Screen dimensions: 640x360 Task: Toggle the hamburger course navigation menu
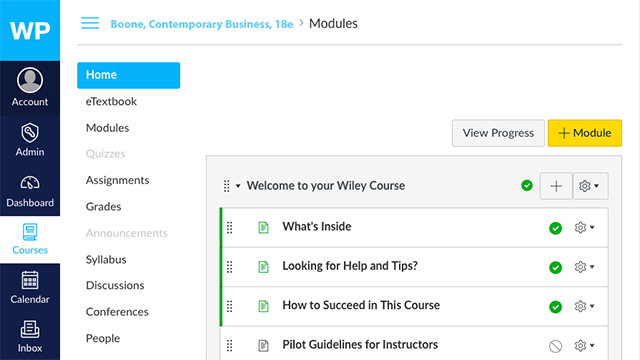tap(90, 23)
